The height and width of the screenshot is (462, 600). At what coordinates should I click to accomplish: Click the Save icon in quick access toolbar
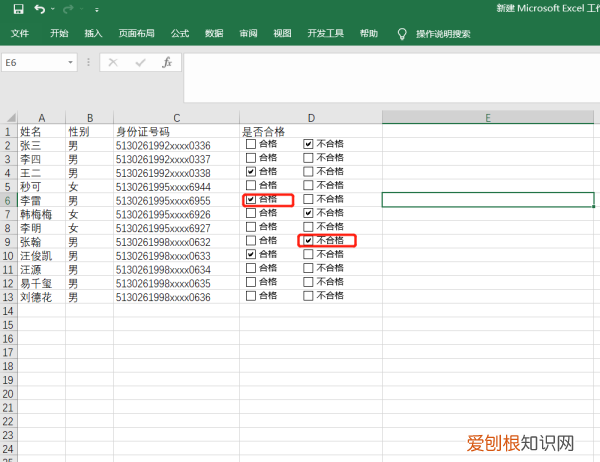tap(18, 9)
